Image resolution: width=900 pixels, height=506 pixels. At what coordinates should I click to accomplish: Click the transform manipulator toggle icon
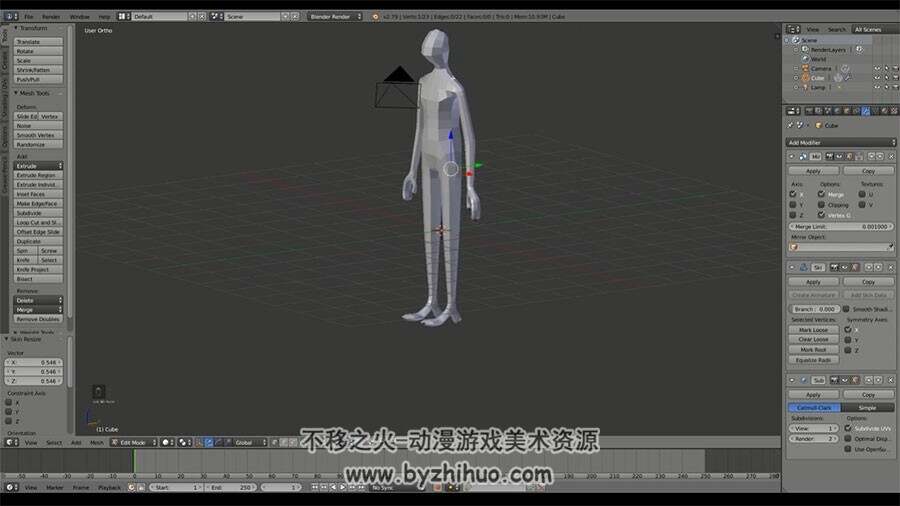pos(200,442)
